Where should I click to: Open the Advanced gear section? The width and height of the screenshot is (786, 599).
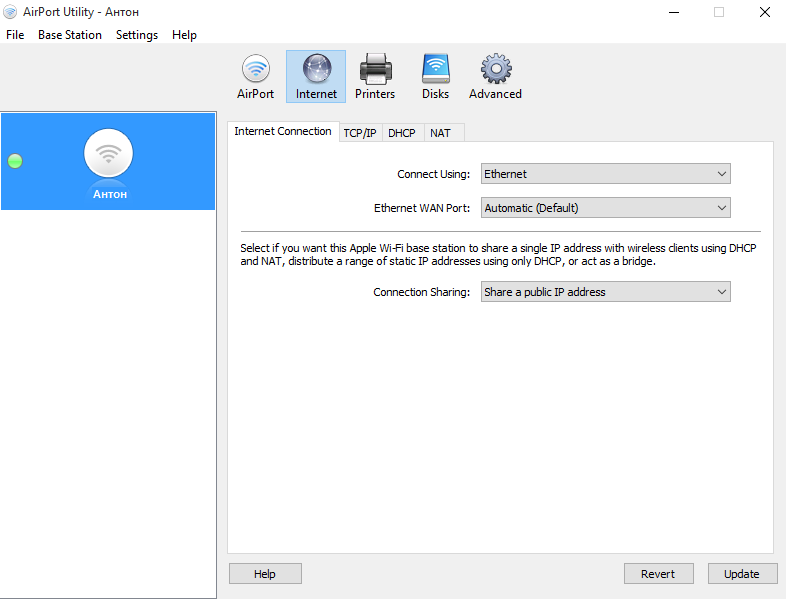(x=495, y=77)
